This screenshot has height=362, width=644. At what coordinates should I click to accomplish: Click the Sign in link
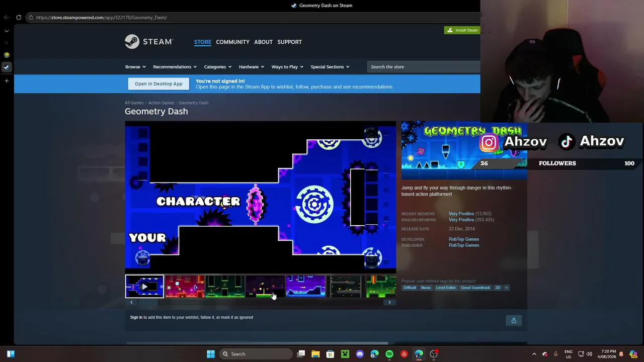click(x=136, y=317)
